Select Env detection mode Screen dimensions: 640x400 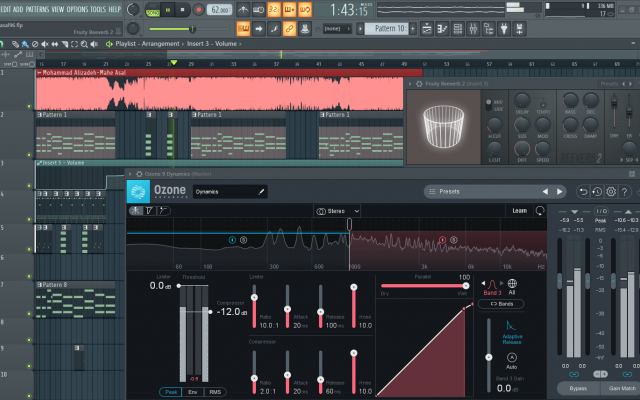pyautogui.click(x=193, y=392)
